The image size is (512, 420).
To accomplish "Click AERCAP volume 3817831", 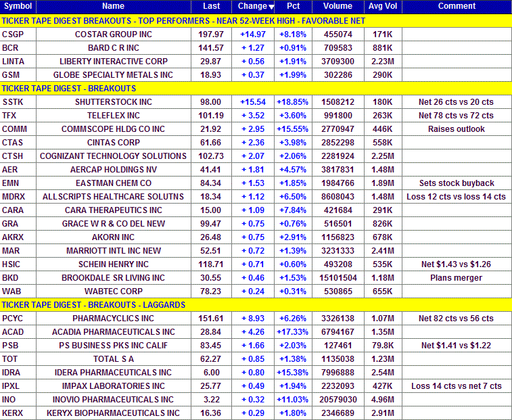I will [x=338, y=170].
